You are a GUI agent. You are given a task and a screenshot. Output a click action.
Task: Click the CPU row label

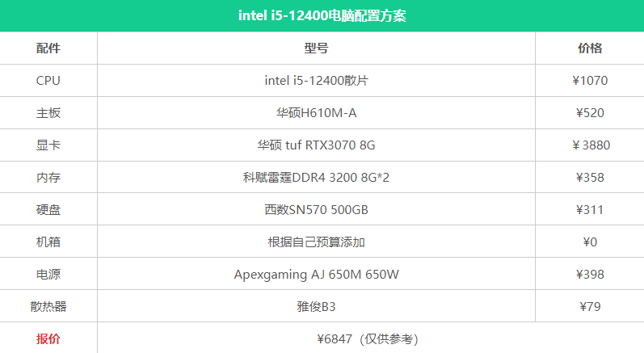click(x=48, y=81)
